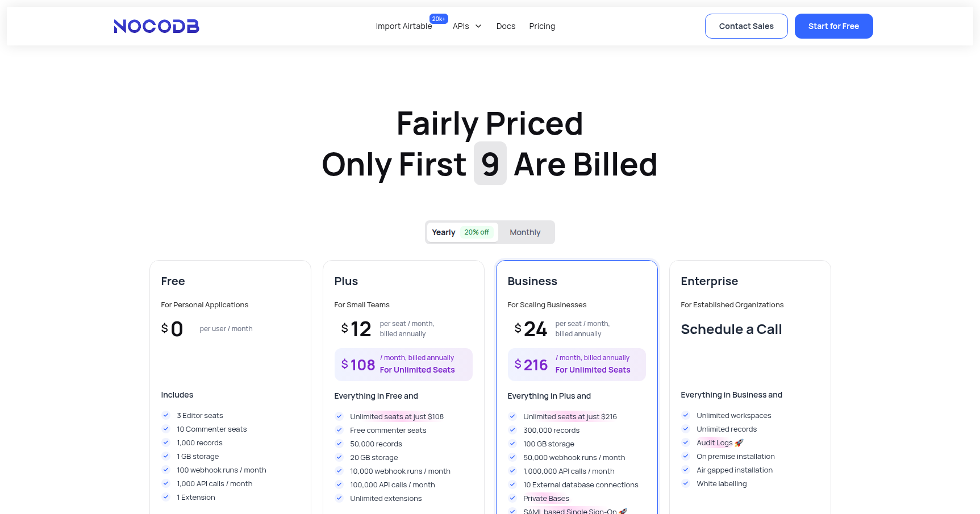The height and width of the screenshot is (514, 980).
Task: Click the checkmark next to Private Bases
Action: click(x=512, y=498)
